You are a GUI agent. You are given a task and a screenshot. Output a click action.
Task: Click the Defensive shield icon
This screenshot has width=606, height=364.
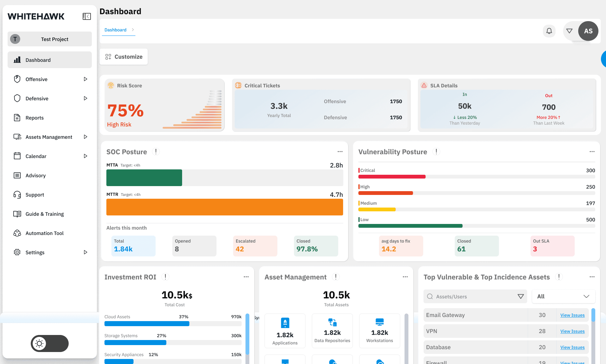(17, 98)
